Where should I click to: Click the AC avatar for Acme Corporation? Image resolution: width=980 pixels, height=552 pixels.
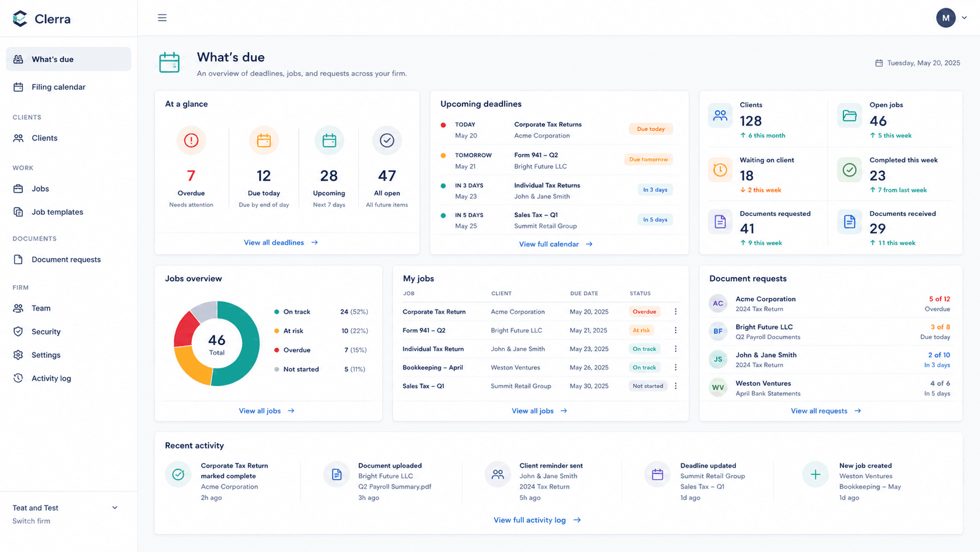click(x=718, y=303)
